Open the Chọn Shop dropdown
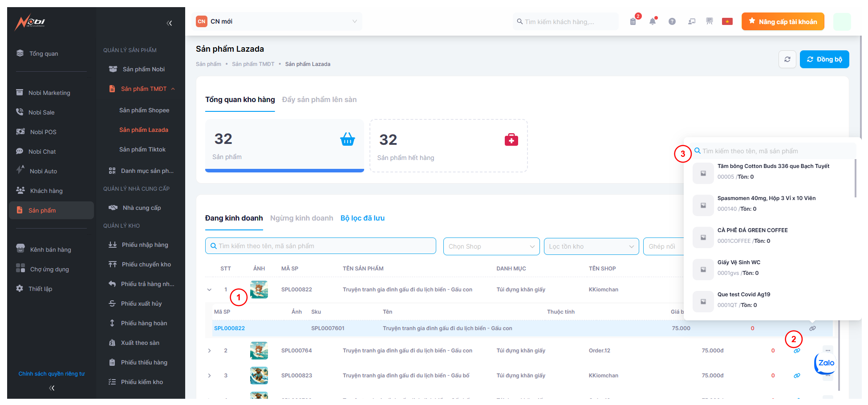Screen dimensions: 868x405 [x=491, y=246]
